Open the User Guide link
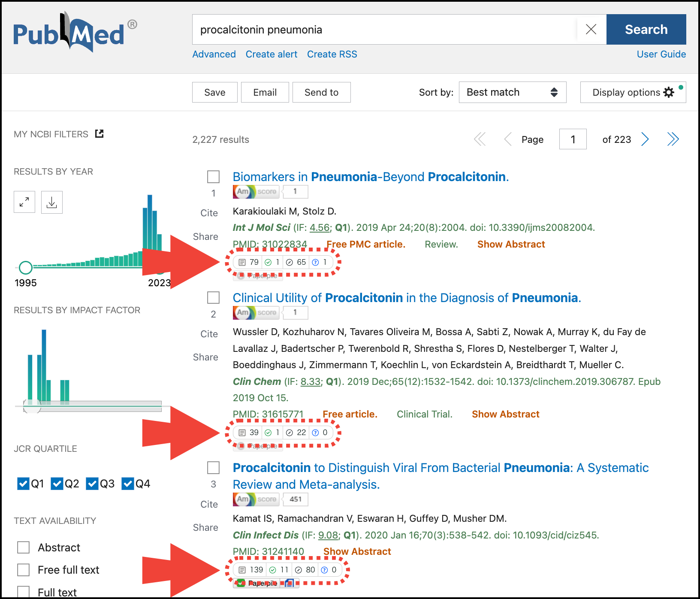700x599 pixels. pyautogui.click(x=661, y=54)
